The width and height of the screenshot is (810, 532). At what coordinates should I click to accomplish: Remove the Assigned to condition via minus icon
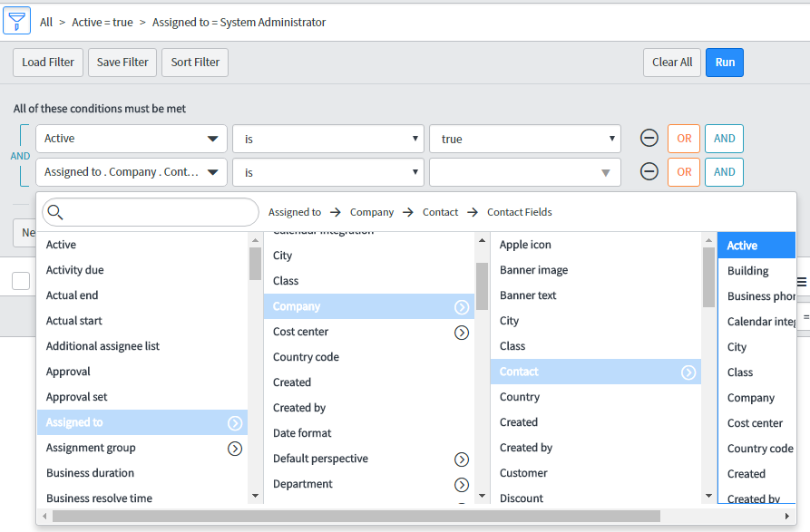[649, 171]
